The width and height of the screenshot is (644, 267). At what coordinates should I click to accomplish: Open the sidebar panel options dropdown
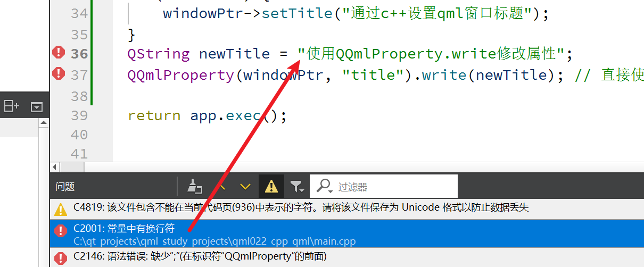(36, 107)
